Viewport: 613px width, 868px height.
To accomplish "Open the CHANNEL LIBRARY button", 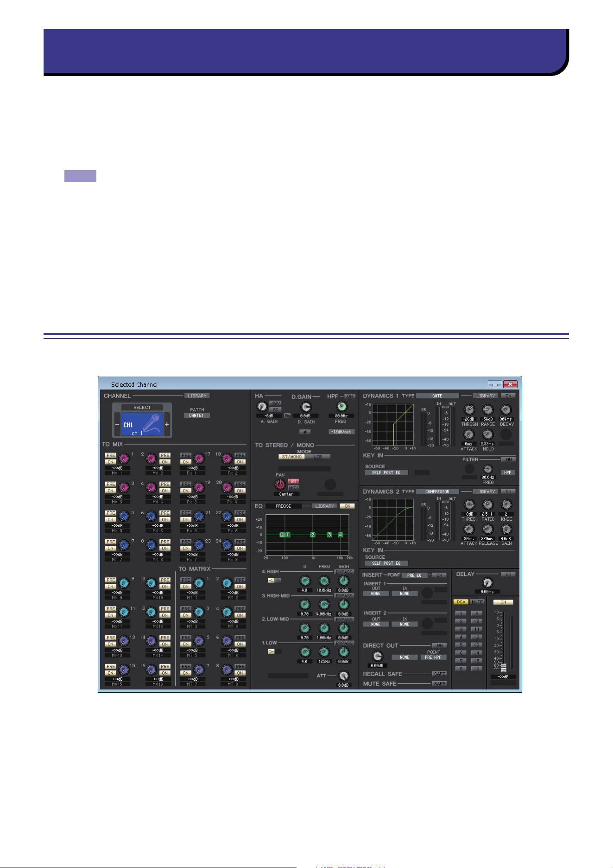I will click(x=197, y=396).
